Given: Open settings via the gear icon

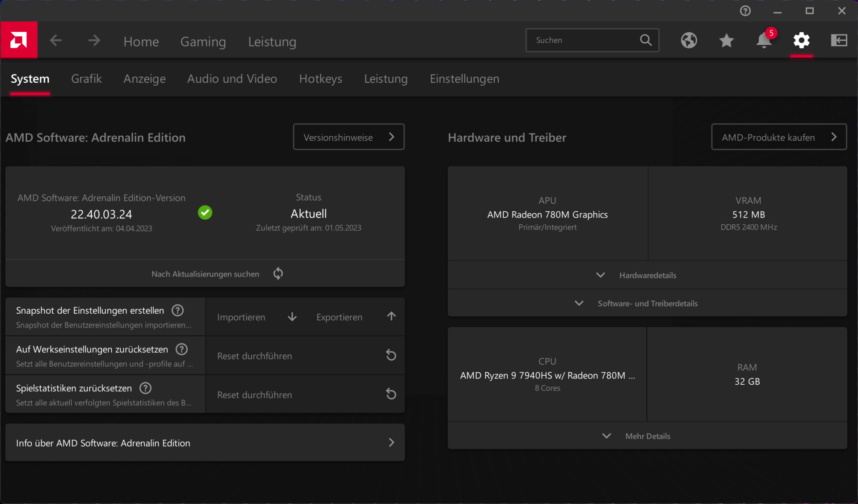Looking at the screenshot, I should point(801,41).
